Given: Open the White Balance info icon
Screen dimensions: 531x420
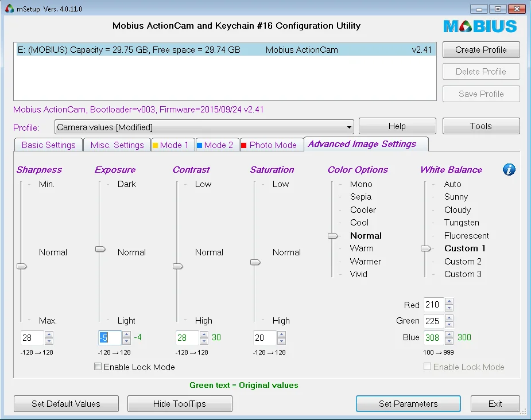Looking at the screenshot, I should (509, 169).
